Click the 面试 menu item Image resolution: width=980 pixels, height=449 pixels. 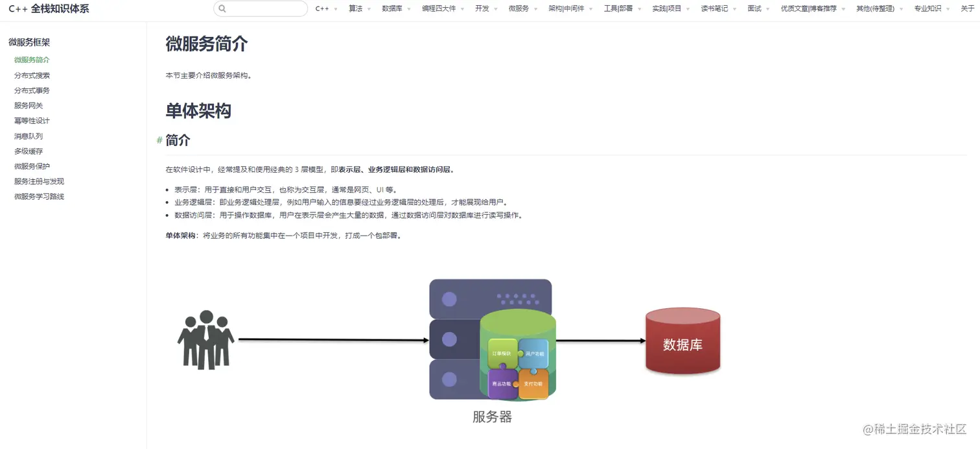coord(754,8)
